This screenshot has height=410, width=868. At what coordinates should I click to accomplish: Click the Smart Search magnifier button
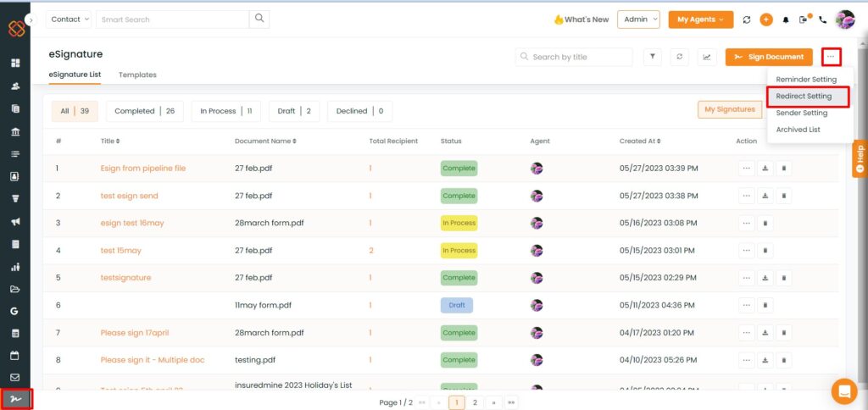(259, 19)
